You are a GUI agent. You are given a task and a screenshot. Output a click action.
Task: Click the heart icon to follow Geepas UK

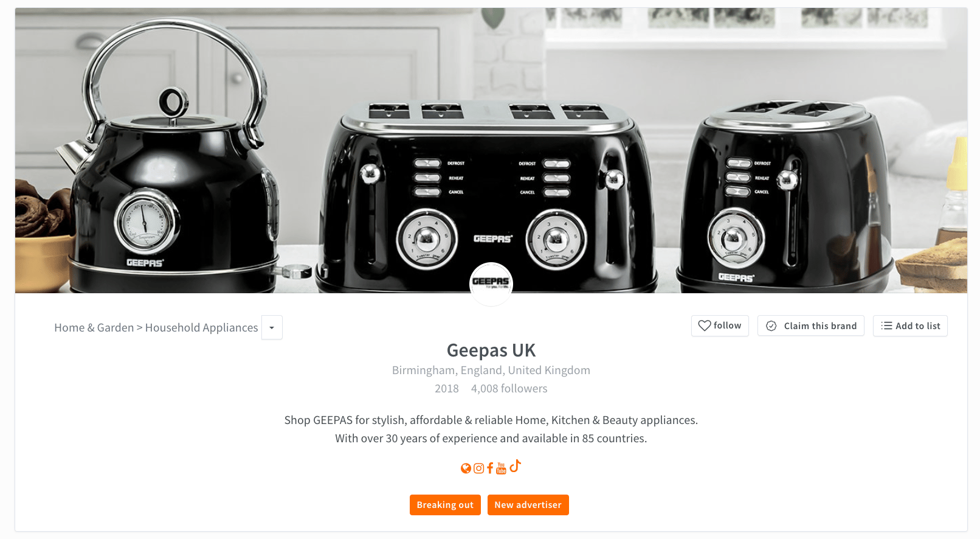(x=705, y=325)
